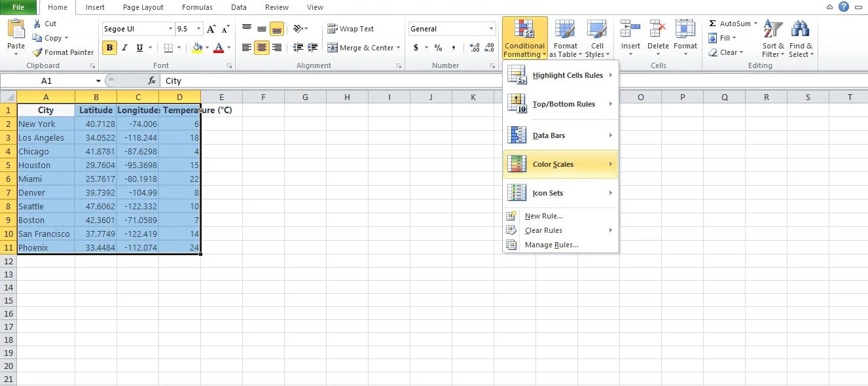Open Merge & Center
Screen dimensions: 868x386
[364, 47]
